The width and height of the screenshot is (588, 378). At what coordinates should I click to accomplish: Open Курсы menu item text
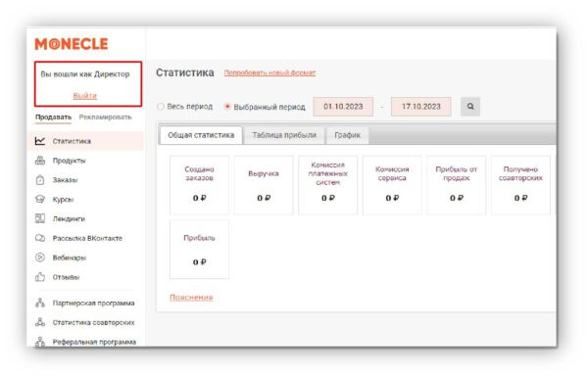pos(63,200)
